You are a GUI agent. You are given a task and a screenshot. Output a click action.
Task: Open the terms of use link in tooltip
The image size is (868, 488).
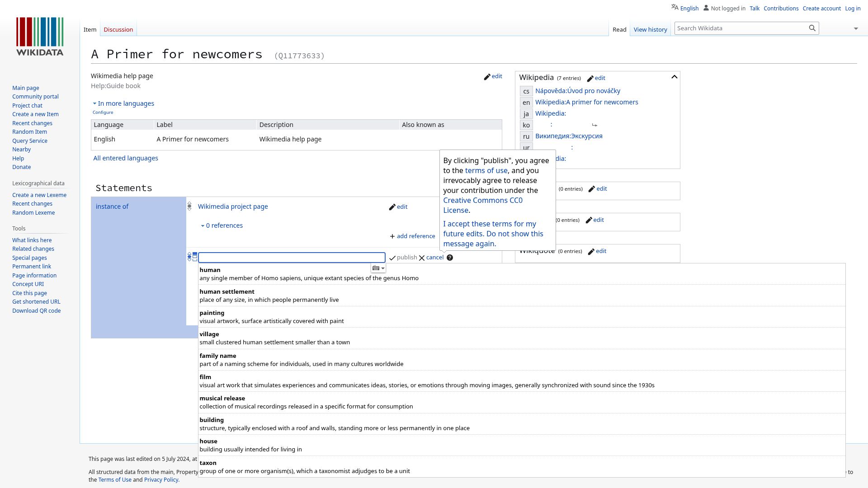(486, 170)
